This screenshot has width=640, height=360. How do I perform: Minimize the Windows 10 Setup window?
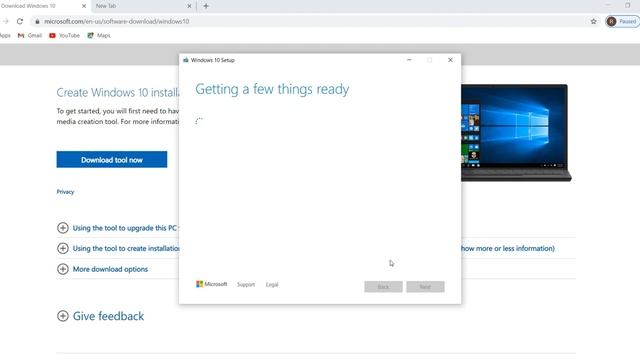point(409,60)
